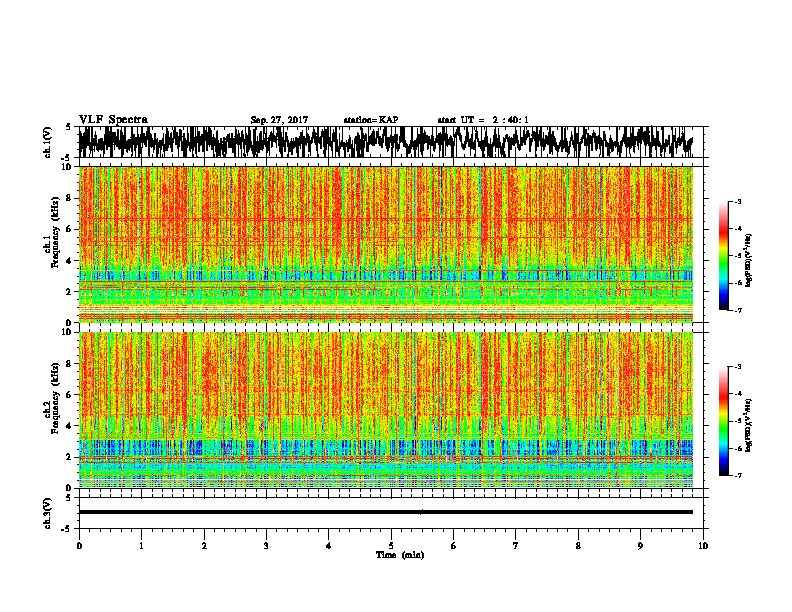Click the '2' tick on ch.2 frequency axis
The height and width of the screenshot is (612, 792).
pos(69,457)
